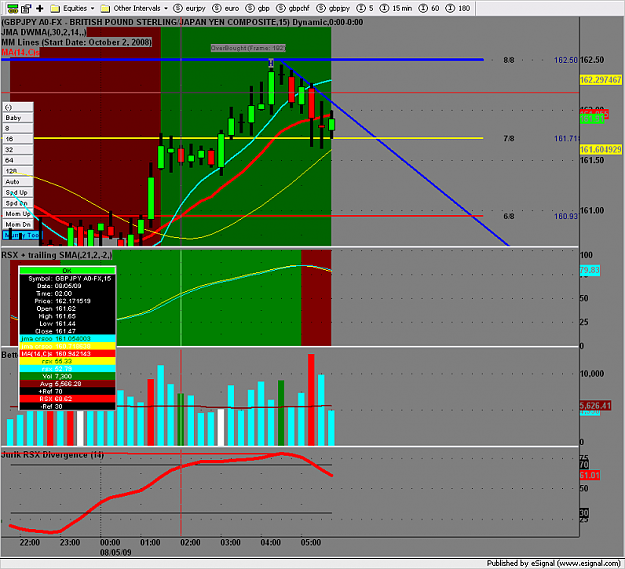Click the JMA DWMA(,30,2,14,,) study label
Screen dimensions: 625x569
[x=44, y=32]
